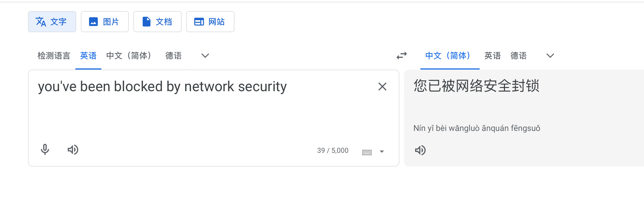Choose the 网站 website translation mode
Screen dimensions: 644x211
210,22
